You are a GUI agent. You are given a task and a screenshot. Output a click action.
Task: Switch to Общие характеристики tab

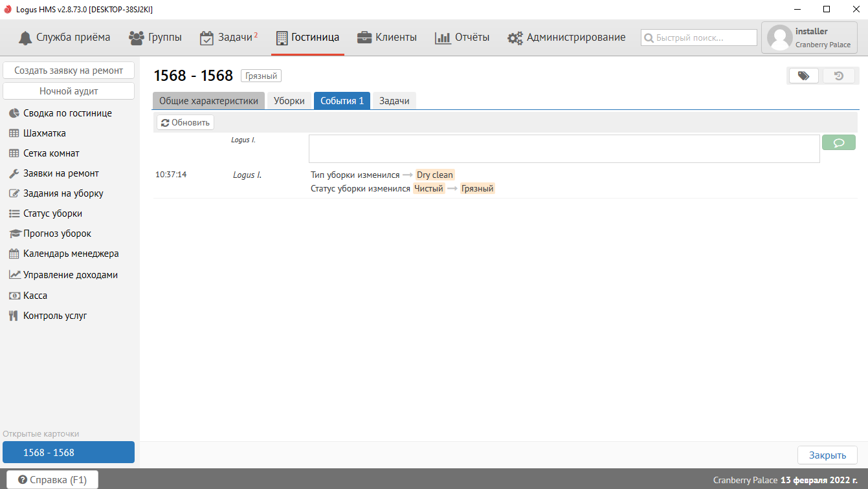tap(209, 101)
